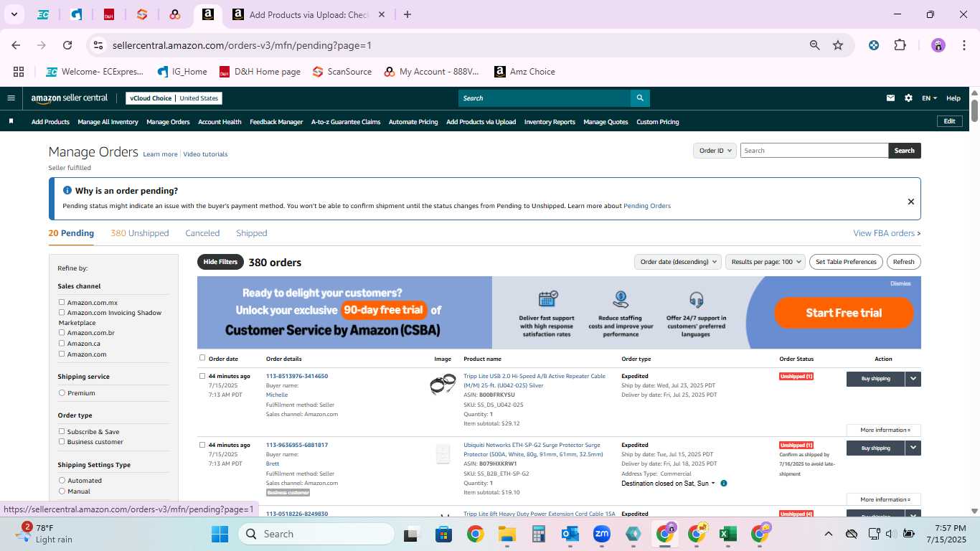The image size is (980, 551).
Task: Reload the page with refresh icon
Action: [67, 45]
